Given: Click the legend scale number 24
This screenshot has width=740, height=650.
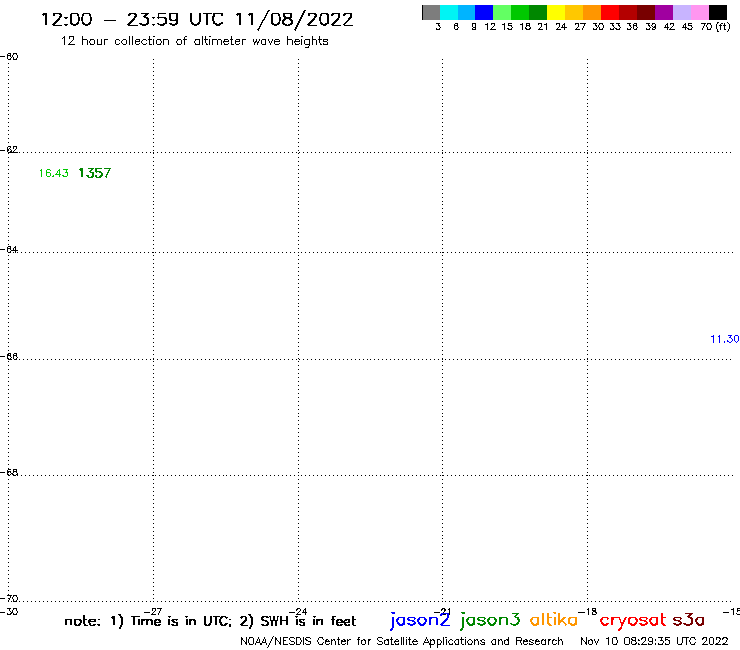Looking at the screenshot, I should point(561,27).
